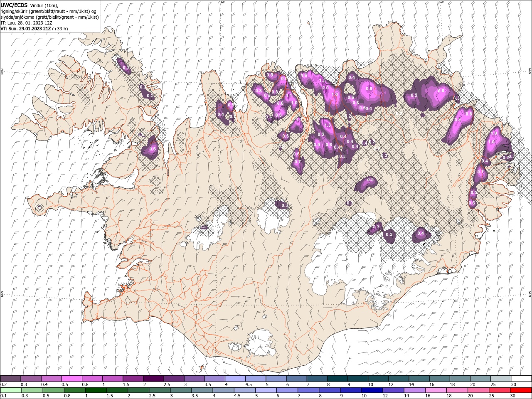Click the 20W longitude label
Screen dimensions: 532x399
221,2
